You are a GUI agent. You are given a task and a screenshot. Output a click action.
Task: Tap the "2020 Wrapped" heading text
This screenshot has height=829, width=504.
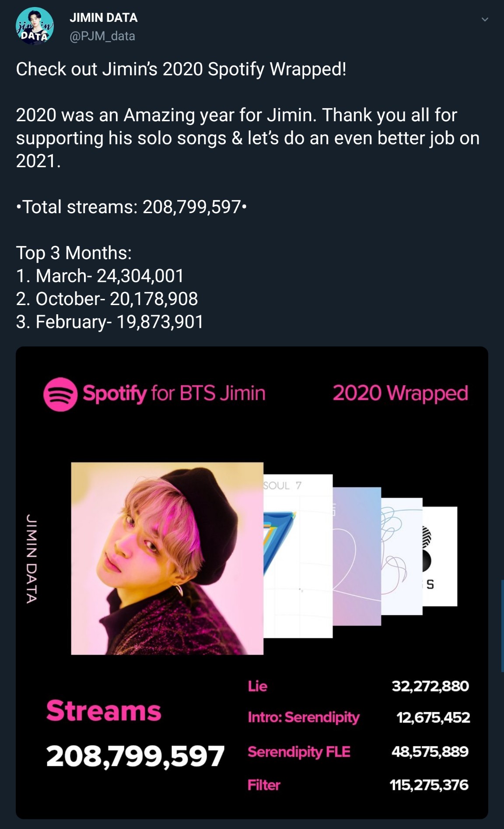(x=400, y=393)
